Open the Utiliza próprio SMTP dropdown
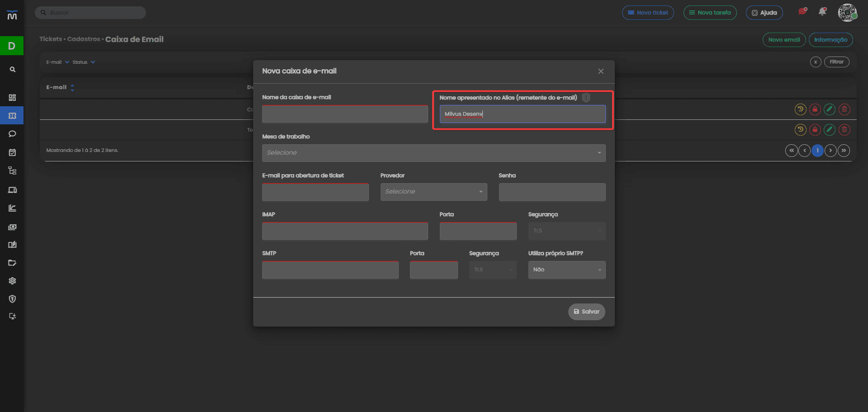The height and width of the screenshot is (412, 868). point(567,270)
